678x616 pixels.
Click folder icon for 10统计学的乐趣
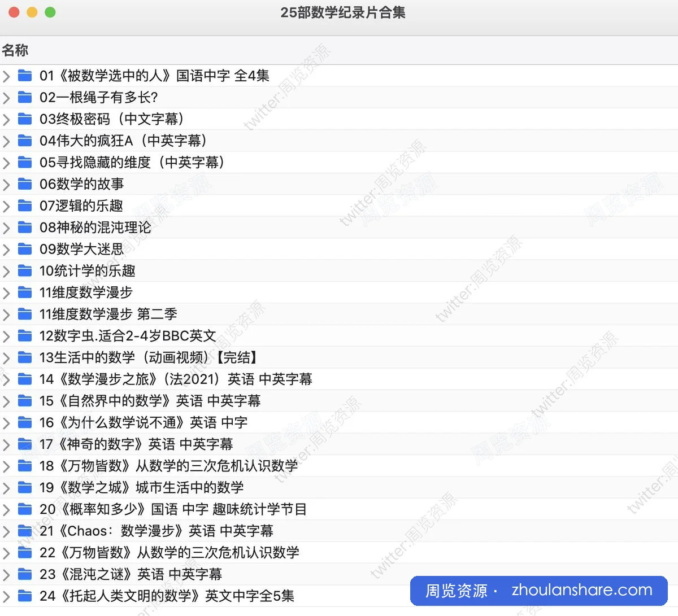[x=25, y=270]
